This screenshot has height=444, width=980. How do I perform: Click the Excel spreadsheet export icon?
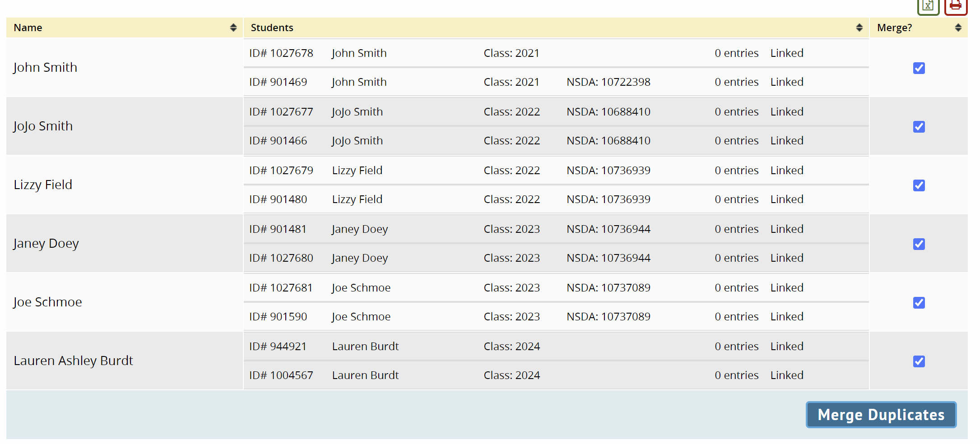tap(928, 6)
